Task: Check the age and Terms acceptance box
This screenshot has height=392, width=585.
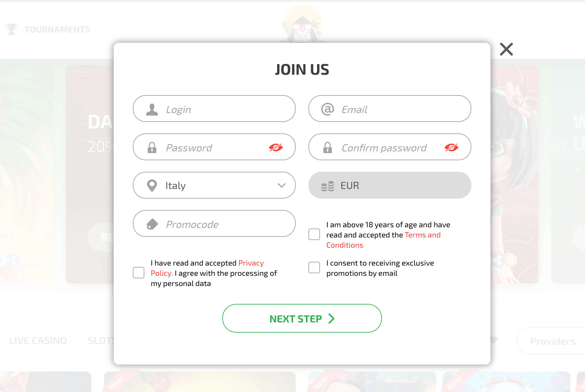Action: pos(314,234)
